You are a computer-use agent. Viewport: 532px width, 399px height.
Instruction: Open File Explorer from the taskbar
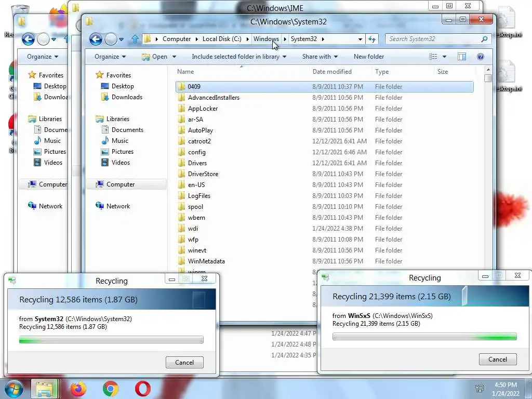tap(45, 389)
